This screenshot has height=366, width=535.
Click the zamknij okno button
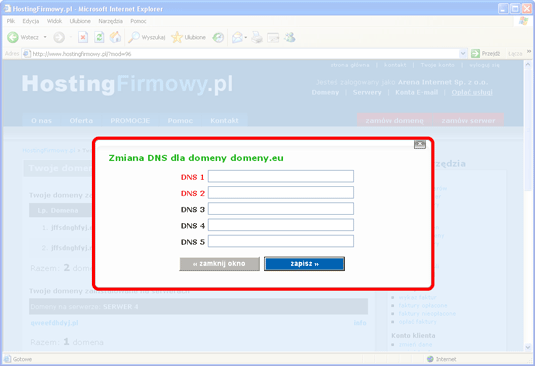tap(219, 264)
